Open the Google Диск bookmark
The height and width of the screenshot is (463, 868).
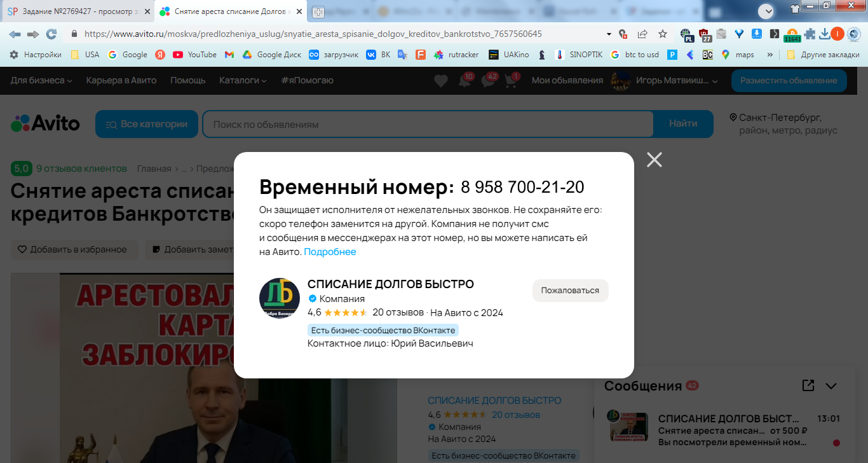(x=272, y=55)
